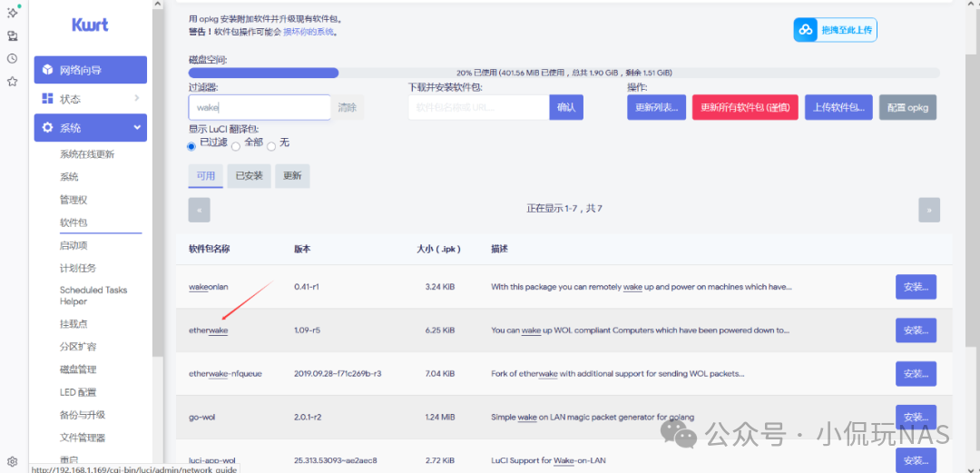
Task: Open the history clock icon in sidebar
Action: point(13,58)
